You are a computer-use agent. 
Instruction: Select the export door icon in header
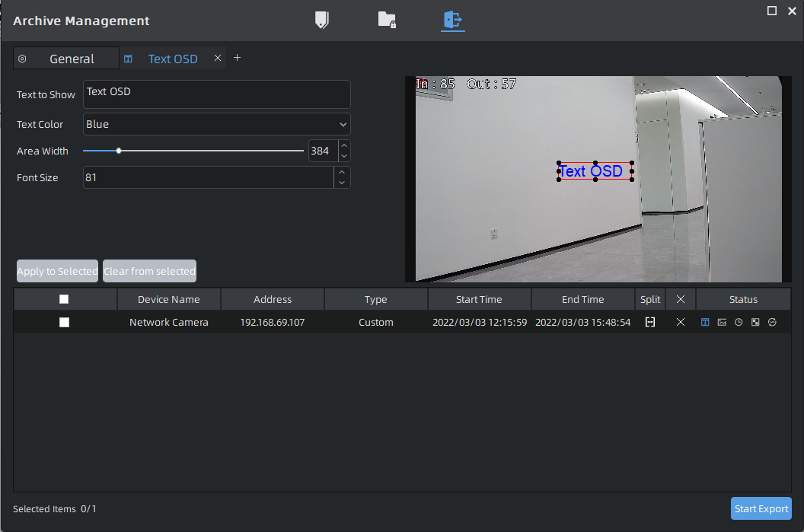pos(453,20)
